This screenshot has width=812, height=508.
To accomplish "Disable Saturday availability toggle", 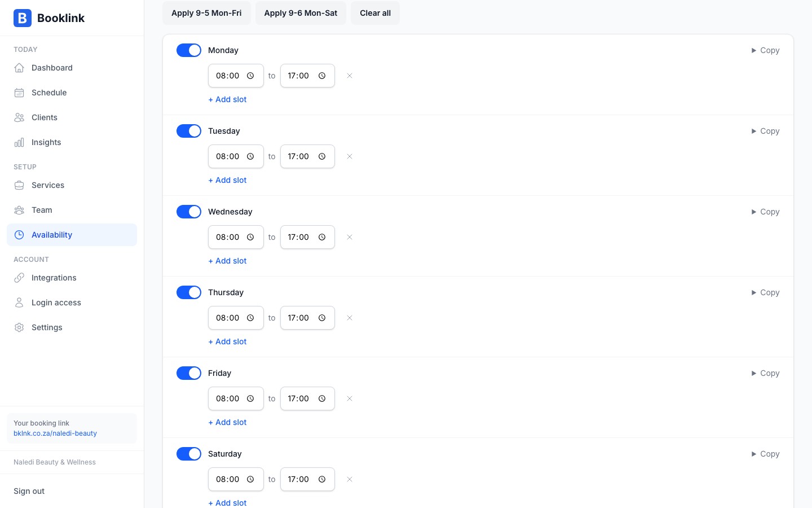I will [189, 454].
